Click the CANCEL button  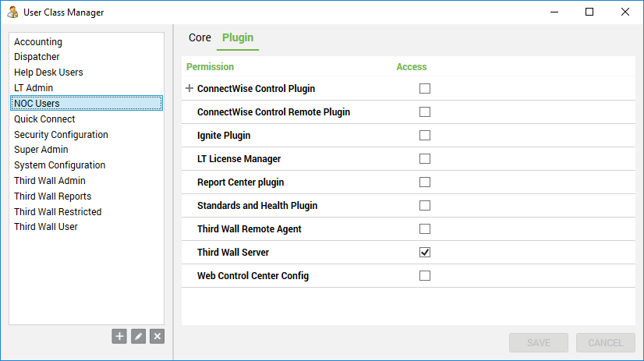click(x=605, y=342)
